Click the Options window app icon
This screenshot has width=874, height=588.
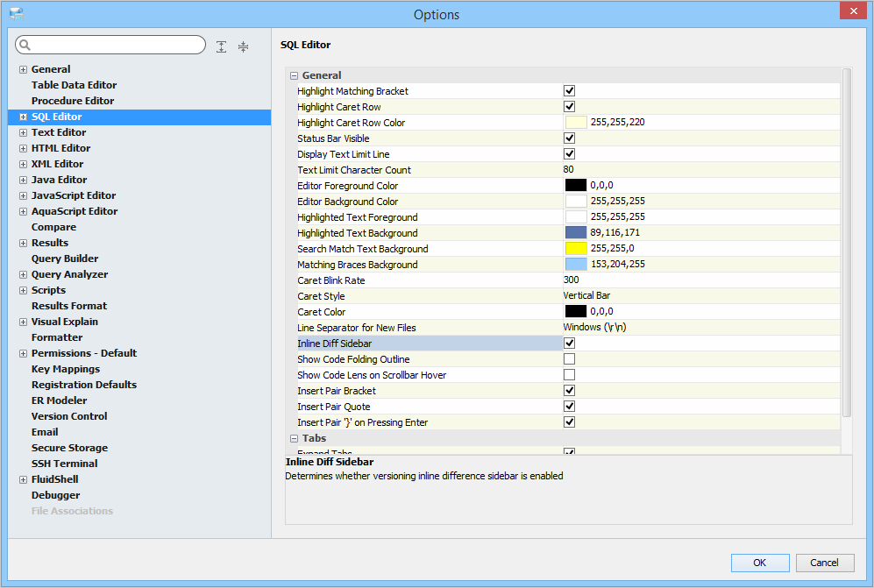pos(16,14)
